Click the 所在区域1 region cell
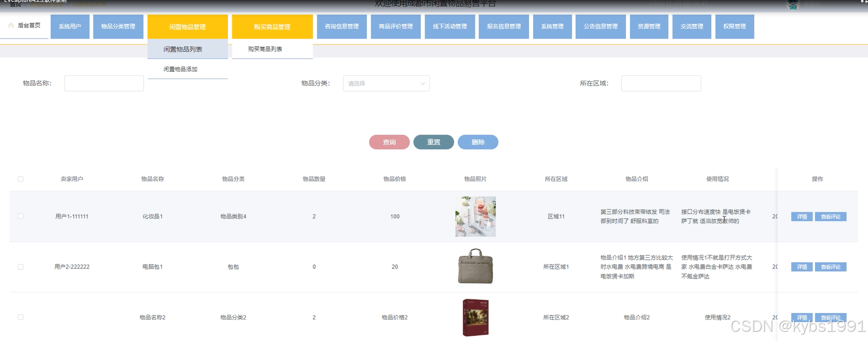868x341 pixels. 556,267
